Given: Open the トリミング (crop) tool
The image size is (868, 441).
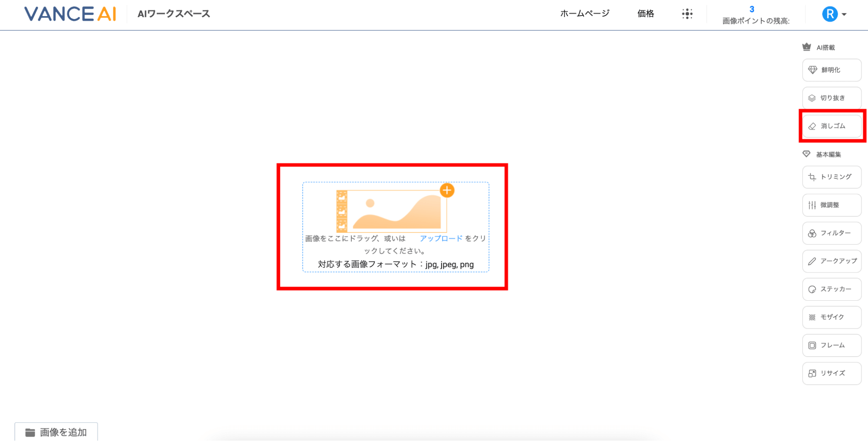Looking at the screenshot, I should tap(831, 177).
